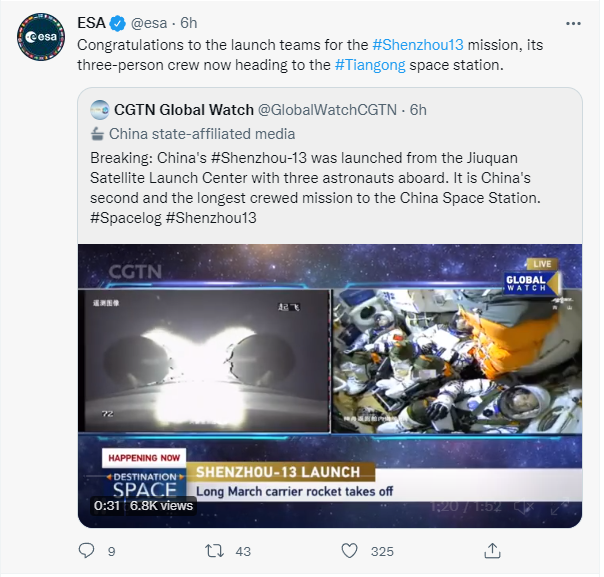
Task: Click the reply speech bubble icon
Action: [x=87, y=550]
